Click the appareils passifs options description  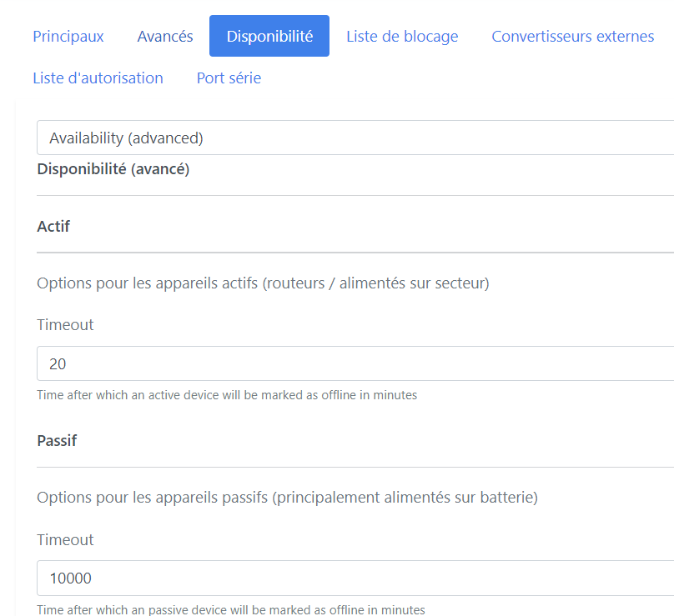[287, 497]
